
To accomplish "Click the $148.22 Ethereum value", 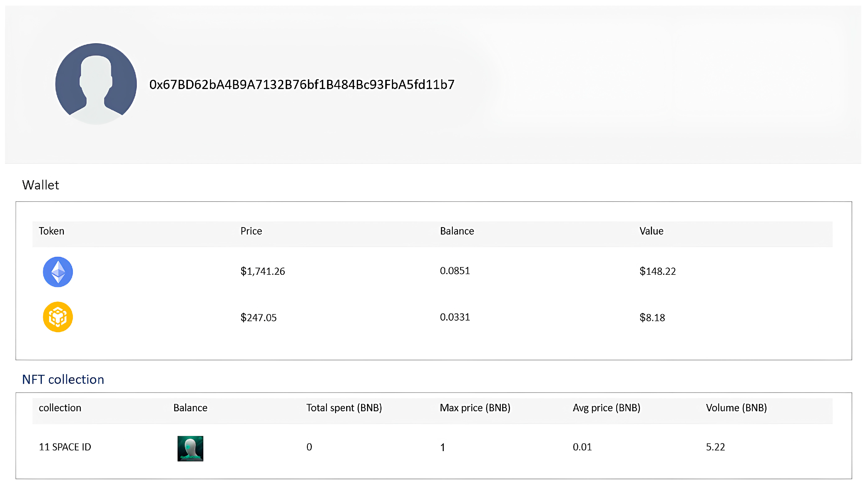I will [658, 271].
